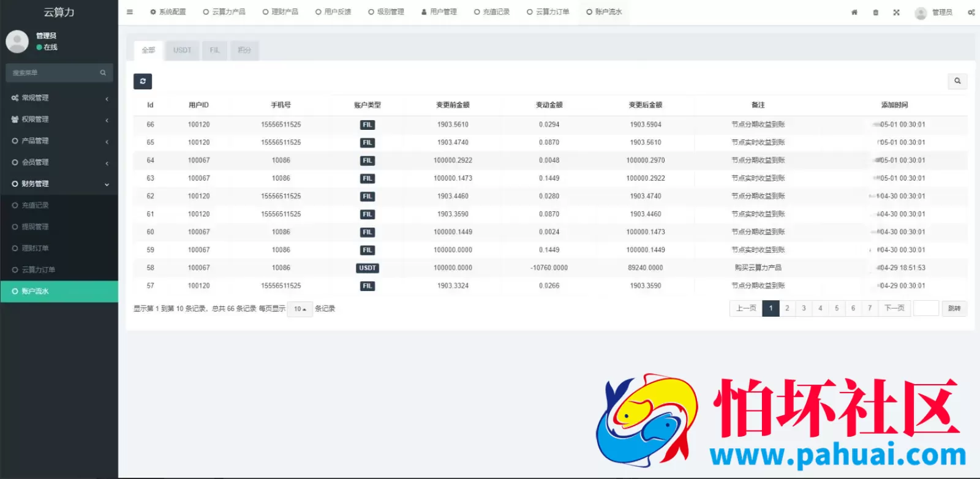Click FIL badge in row 62
The width and height of the screenshot is (980, 479).
(367, 197)
